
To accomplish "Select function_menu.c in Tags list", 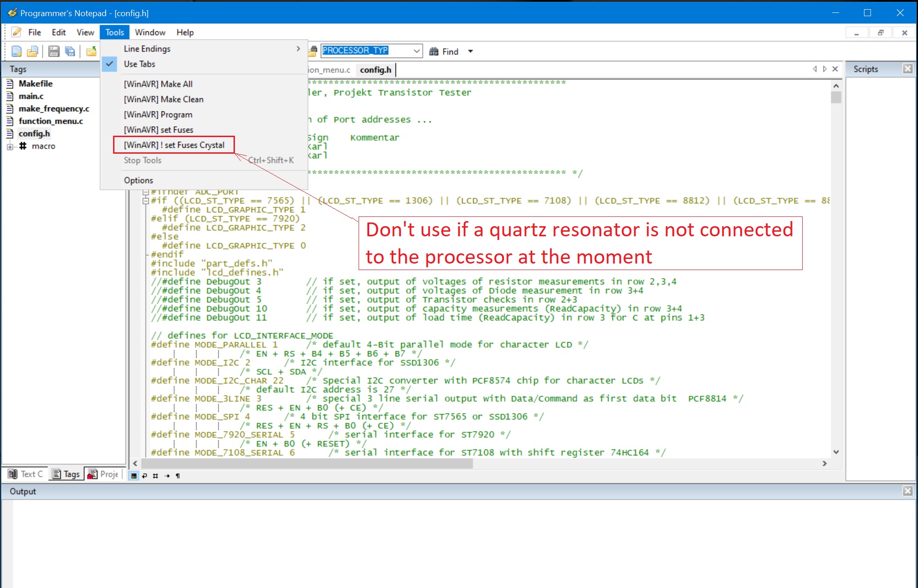I will coord(51,121).
